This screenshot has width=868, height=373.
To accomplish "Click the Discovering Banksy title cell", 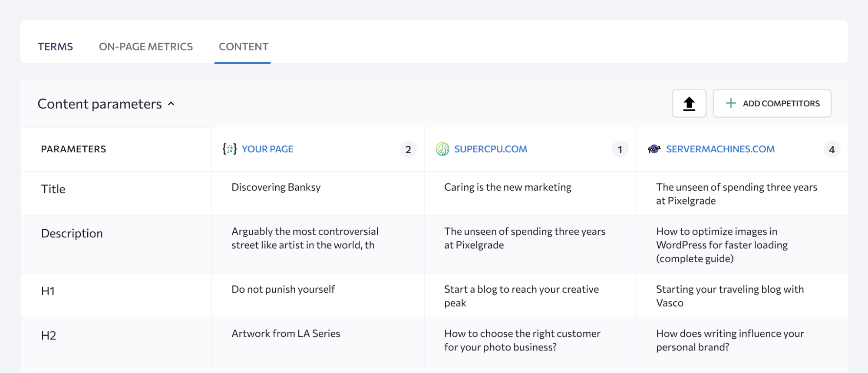I will [x=276, y=187].
